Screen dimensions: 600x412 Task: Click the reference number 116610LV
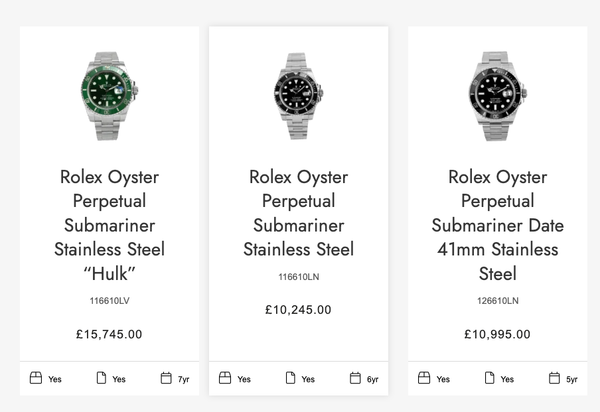(x=109, y=301)
